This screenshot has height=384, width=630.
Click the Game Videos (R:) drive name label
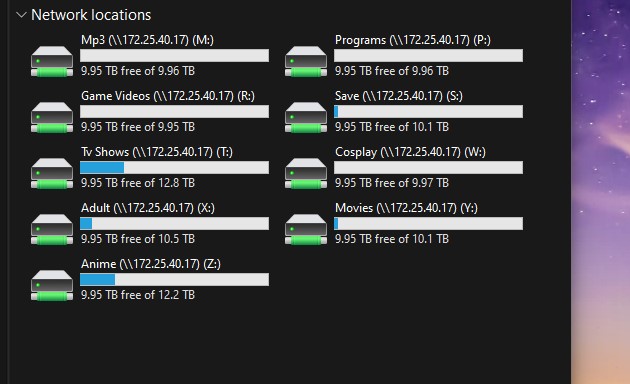point(168,96)
